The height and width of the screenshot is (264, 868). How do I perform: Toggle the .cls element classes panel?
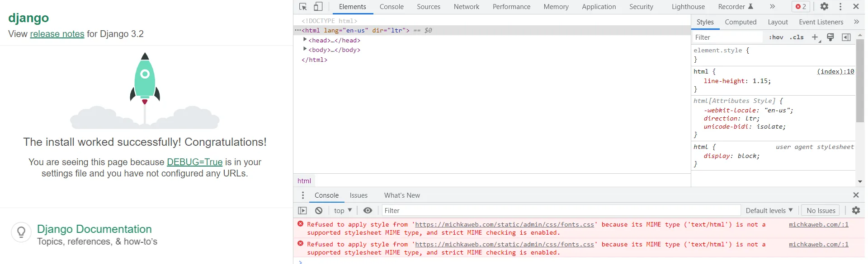click(x=797, y=37)
